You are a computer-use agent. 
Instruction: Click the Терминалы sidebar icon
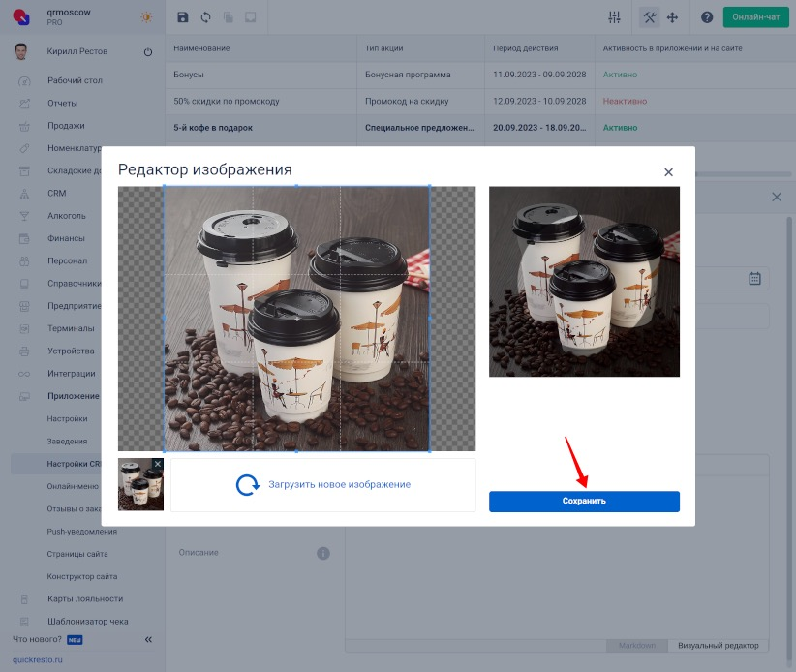24,329
